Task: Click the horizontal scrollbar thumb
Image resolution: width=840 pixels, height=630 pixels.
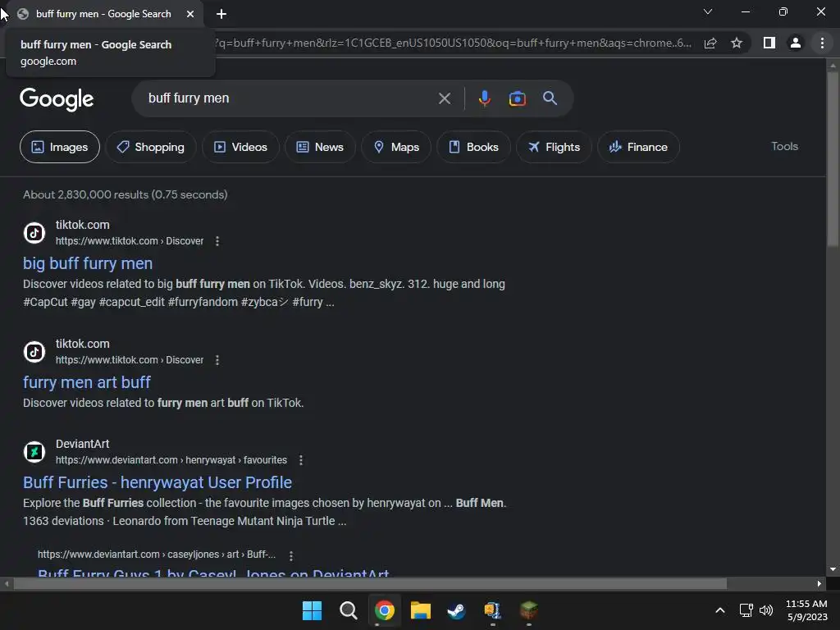Action: 370,583
